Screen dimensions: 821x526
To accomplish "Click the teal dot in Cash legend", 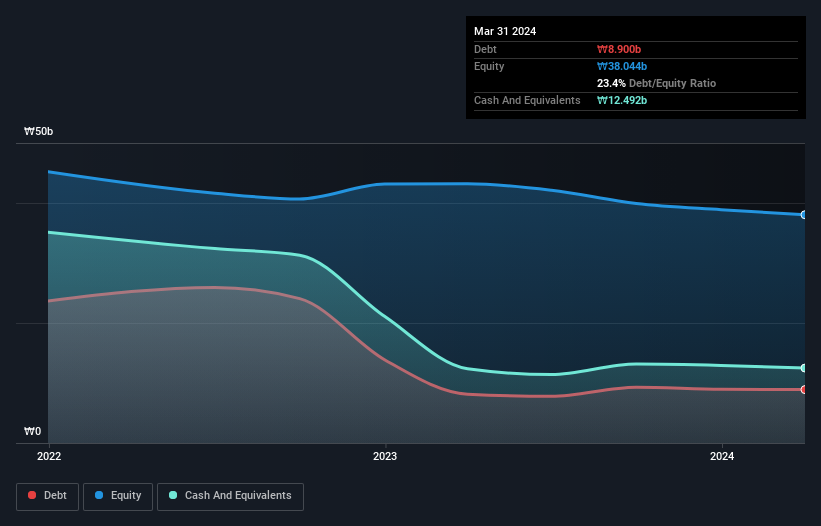I will tap(173, 495).
